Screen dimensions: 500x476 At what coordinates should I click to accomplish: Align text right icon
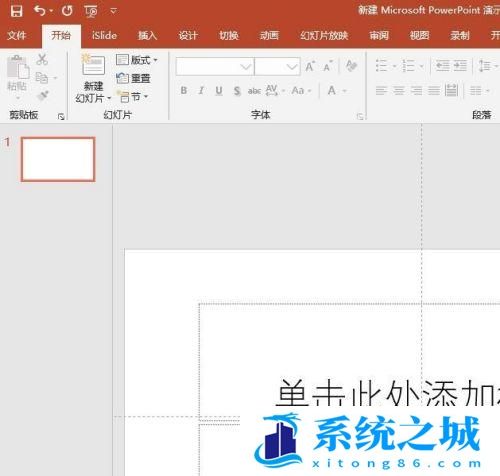[416, 90]
